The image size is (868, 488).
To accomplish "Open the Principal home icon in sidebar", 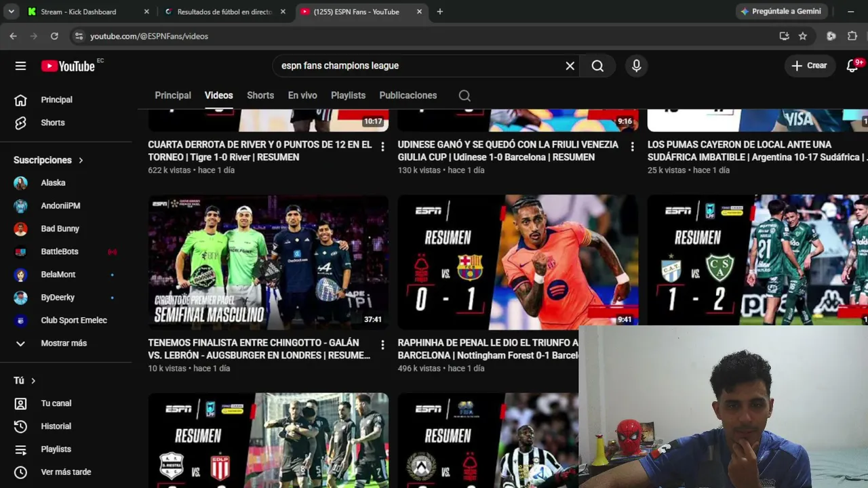I will click(20, 100).
